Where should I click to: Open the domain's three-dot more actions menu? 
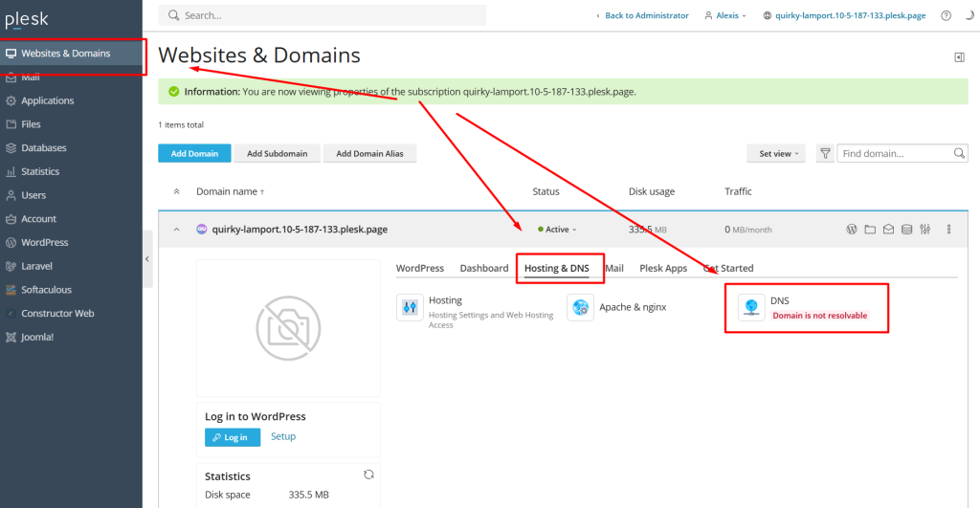tap(948, 230)
